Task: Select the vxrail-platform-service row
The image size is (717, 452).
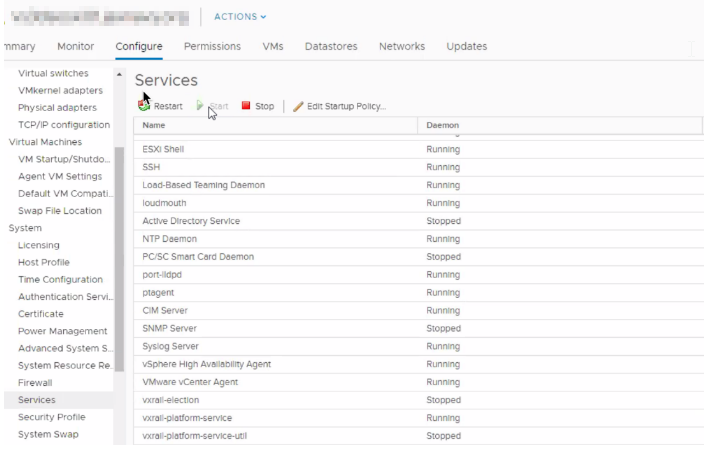Action: click(418, 418)
